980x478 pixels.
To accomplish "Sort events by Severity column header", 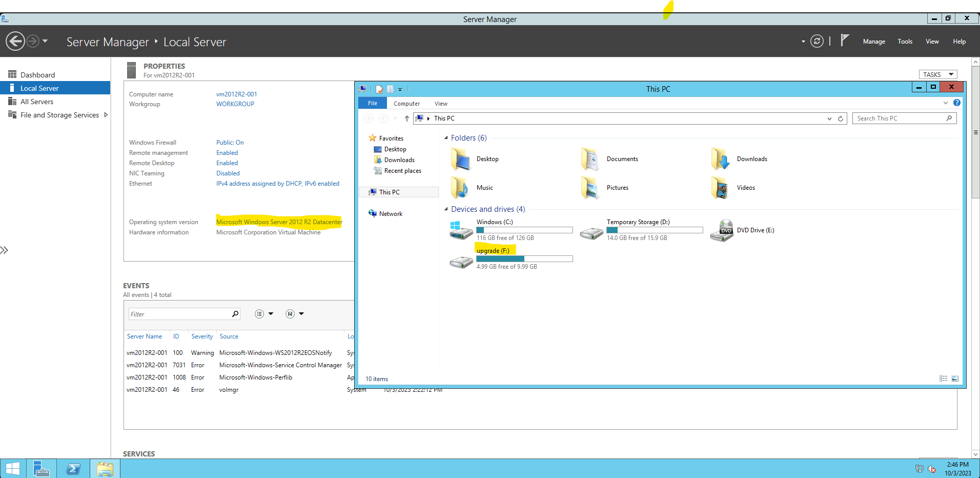I will click(202, 336).
